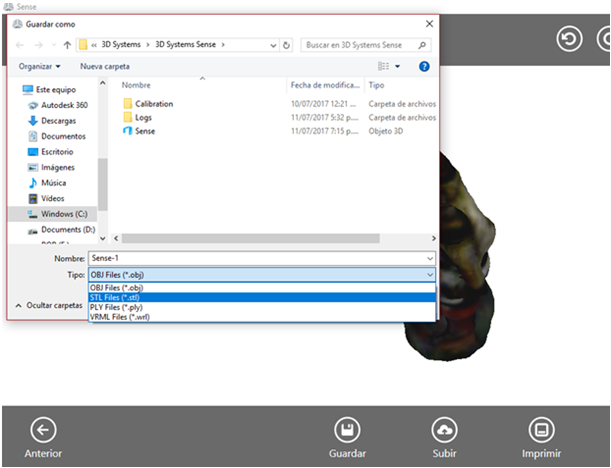611x468 pixels.
Task: Click the Nueva carpeta button
Action: 105,66
